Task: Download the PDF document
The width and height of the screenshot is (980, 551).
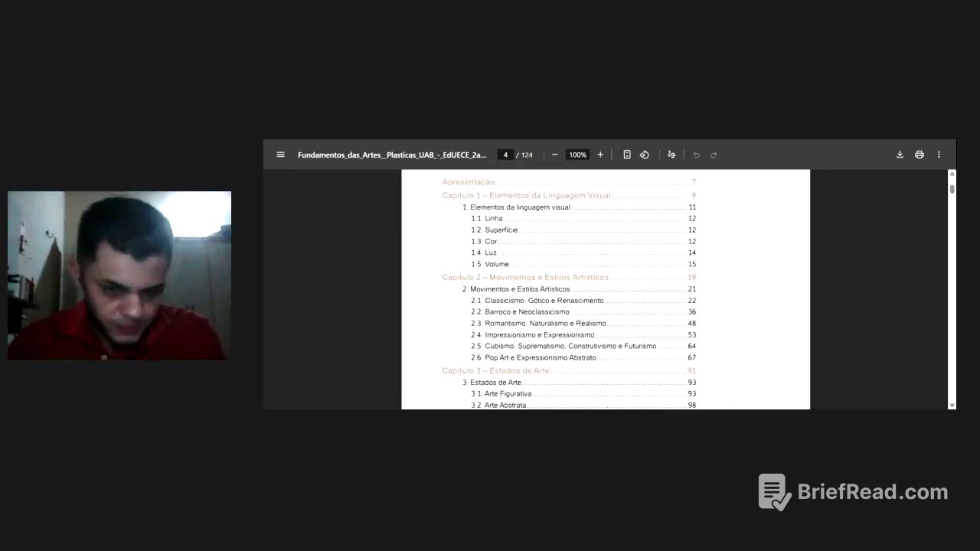Action: (900, 154)
